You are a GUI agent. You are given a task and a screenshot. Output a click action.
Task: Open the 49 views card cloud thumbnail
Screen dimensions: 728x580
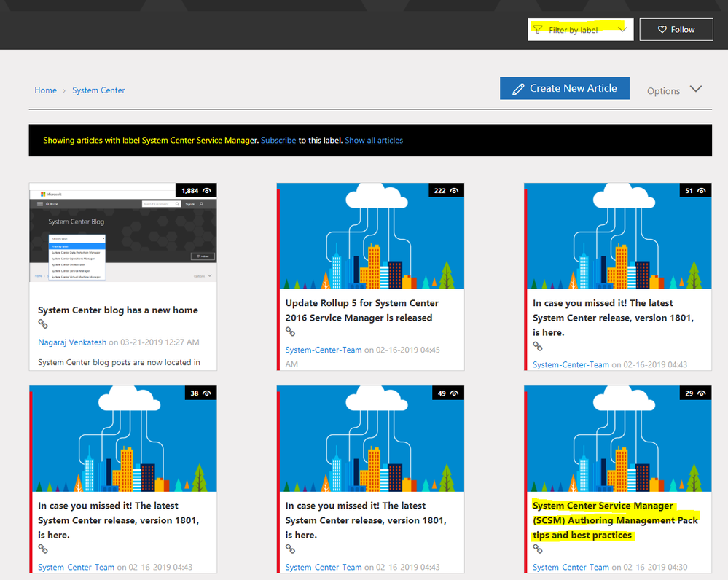coord(372,439)
